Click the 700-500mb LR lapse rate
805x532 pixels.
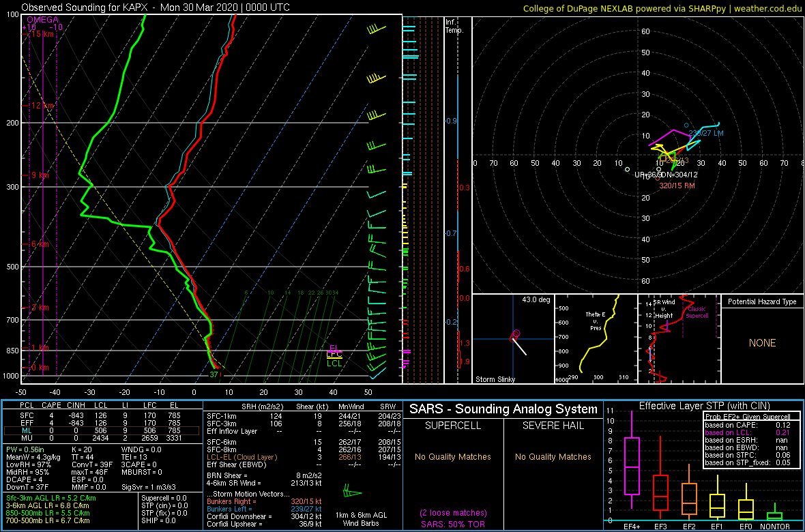pyautogui.click(x=48, y=520)
